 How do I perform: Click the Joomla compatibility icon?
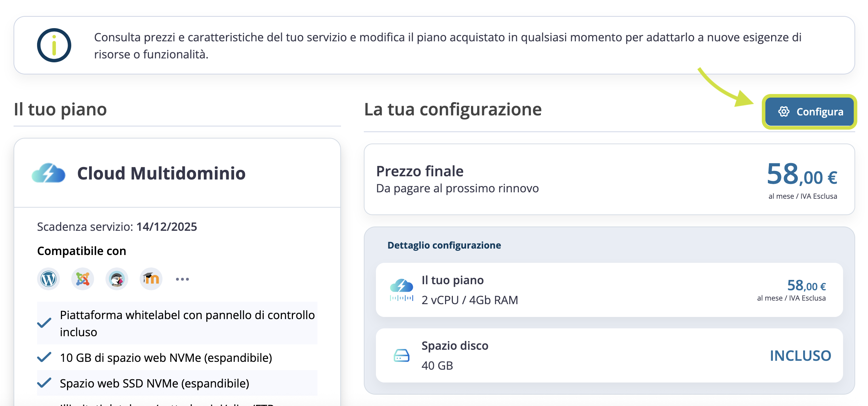coord(83,279)
